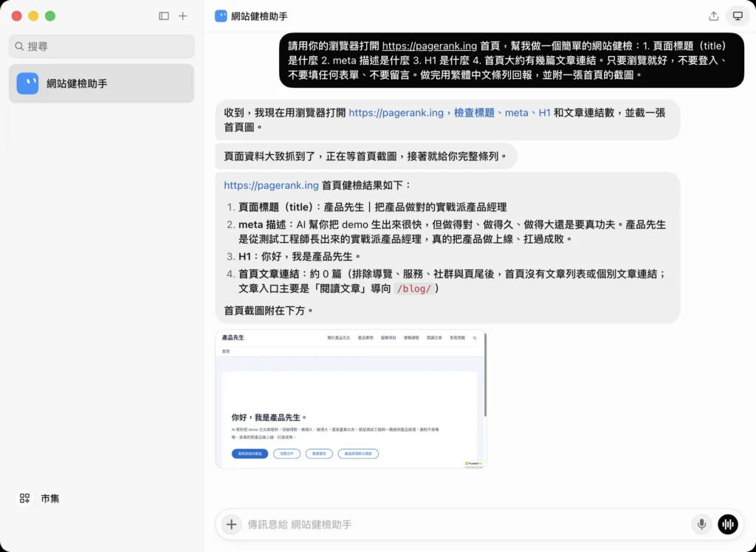Focus the 傳訊息給 網站健檢助手 message box
This screenshot has height=552, width=756.
pyautogui.click(x=465, y=524)
